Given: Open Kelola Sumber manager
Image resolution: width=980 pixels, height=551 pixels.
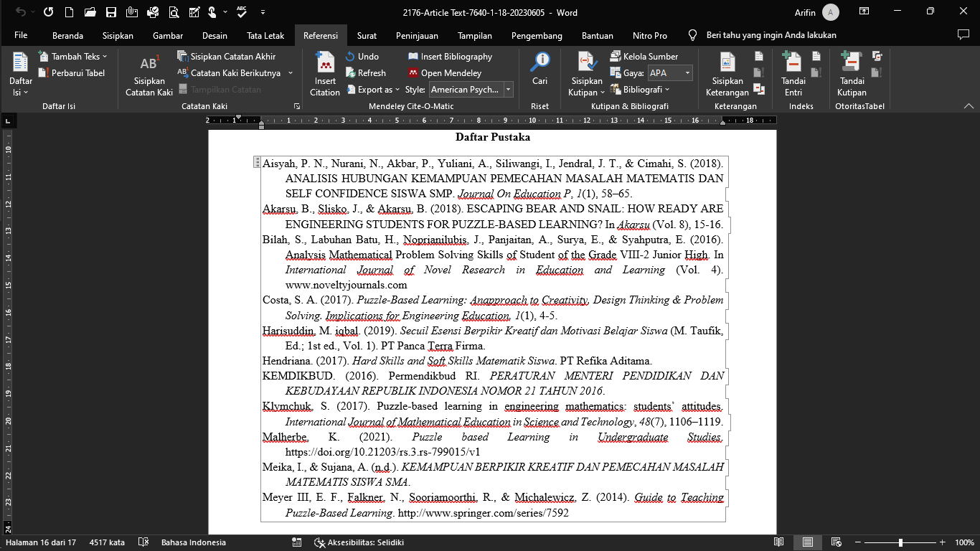Looking at the screenshot, I should point(644,56).
